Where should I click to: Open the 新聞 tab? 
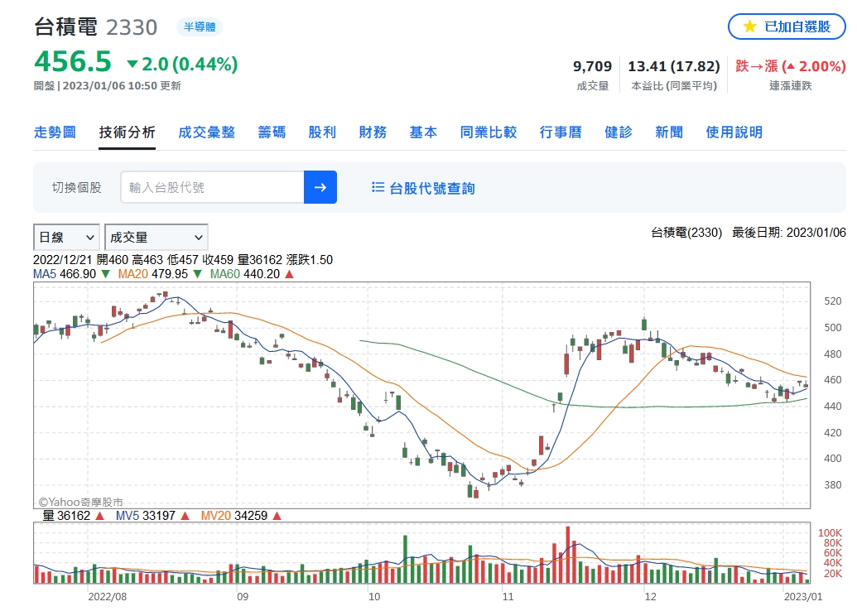(669, 132)
